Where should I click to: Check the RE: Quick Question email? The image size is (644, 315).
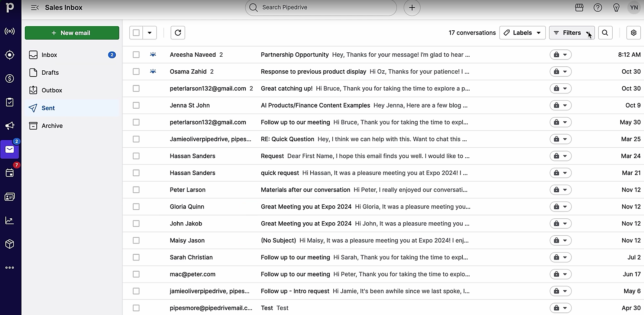[x=136, y=139]
